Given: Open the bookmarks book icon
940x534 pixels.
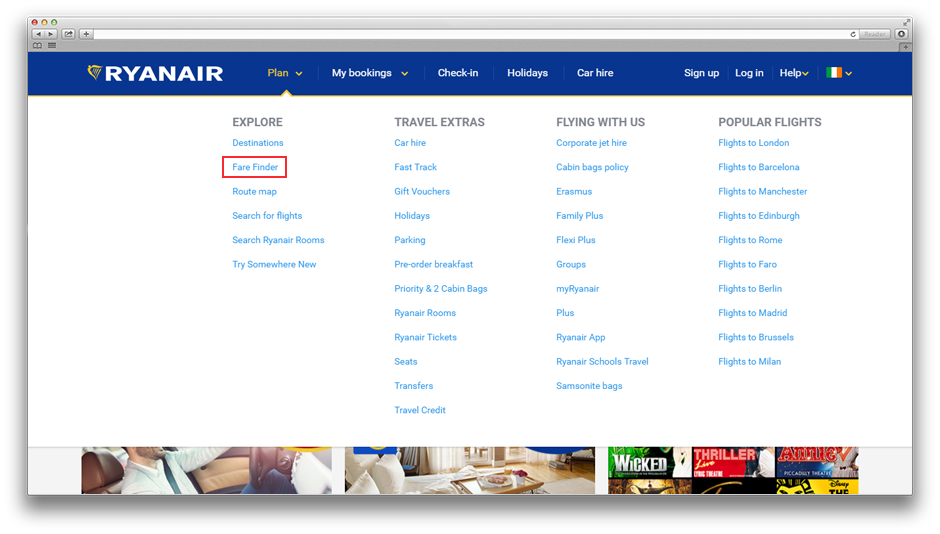Looking at the screenshot, I should click(x=37, y=46).
